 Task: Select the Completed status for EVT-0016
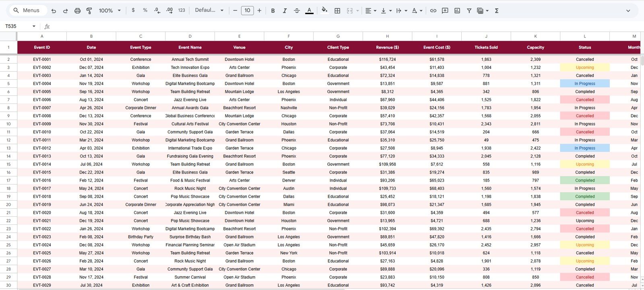coord(585,180)
